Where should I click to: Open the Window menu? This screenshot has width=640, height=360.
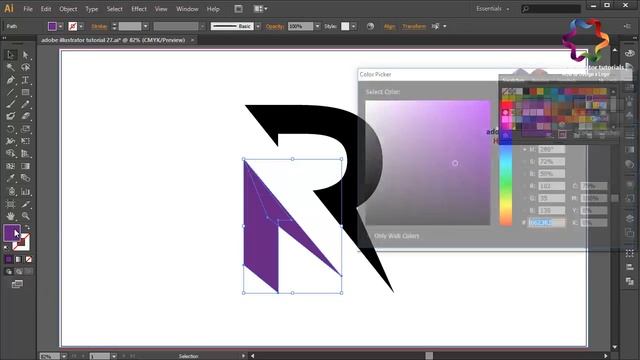point(187,9)
